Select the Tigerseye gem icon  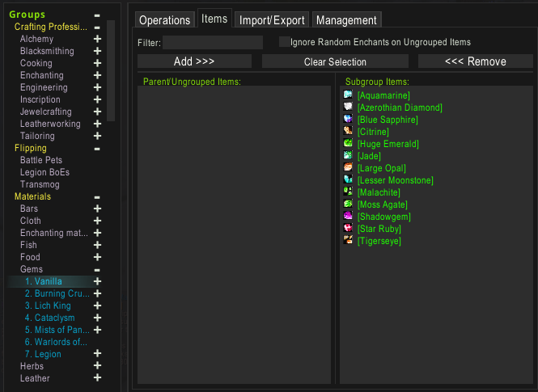click(x=348, y=241)
